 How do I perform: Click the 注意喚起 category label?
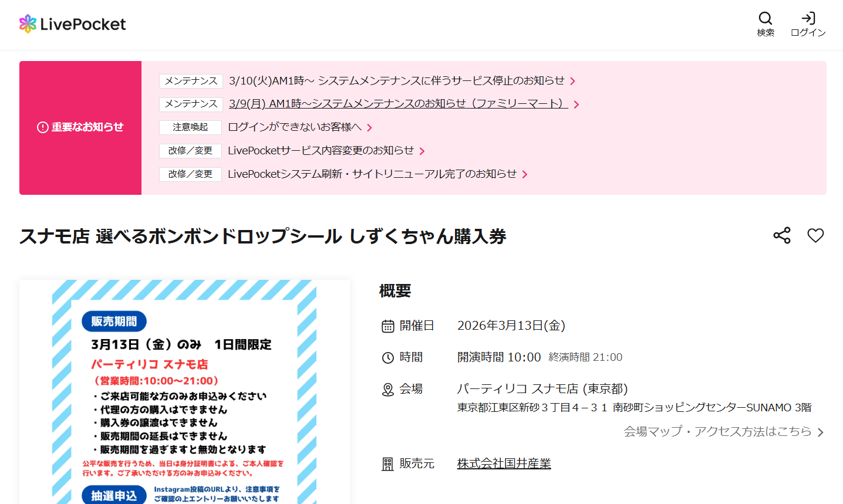click(x=190, y=127)
